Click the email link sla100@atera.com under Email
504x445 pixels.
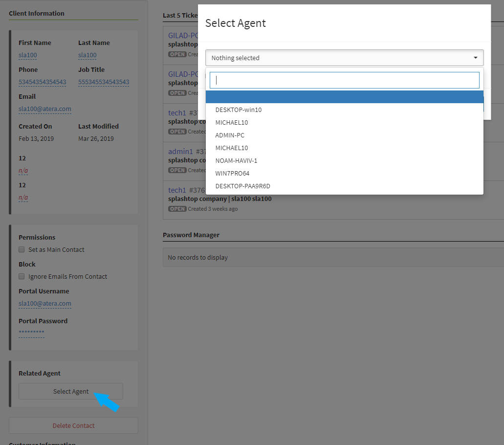(x=45, y=109)
